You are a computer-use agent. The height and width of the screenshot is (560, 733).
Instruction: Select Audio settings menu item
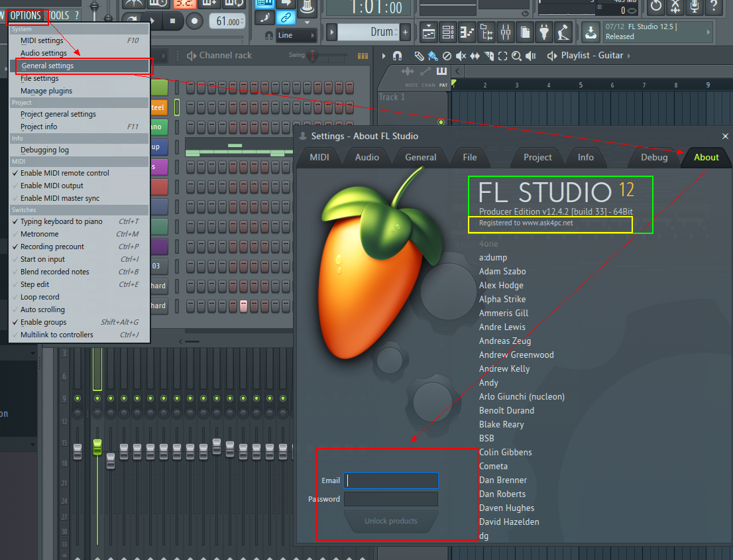click(80, 53)
